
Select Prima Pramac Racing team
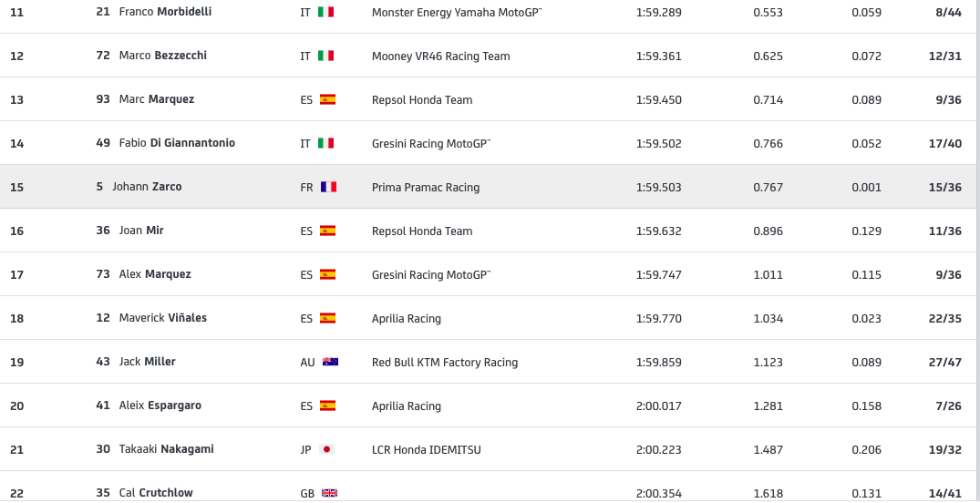[426, 188]
